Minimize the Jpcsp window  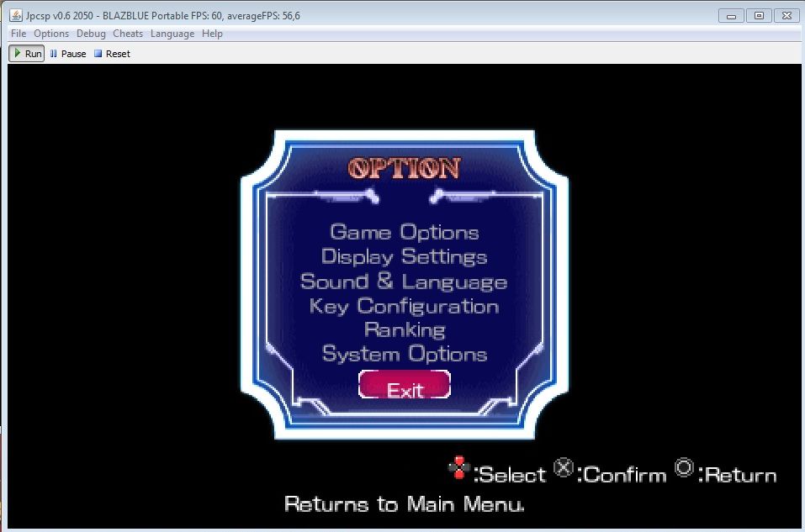[731, 16]
